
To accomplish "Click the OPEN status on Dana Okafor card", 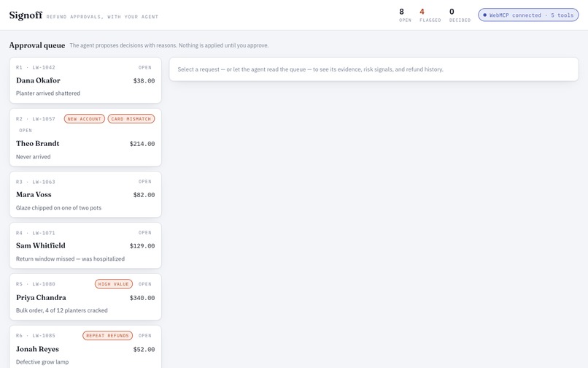I will 145,68.
